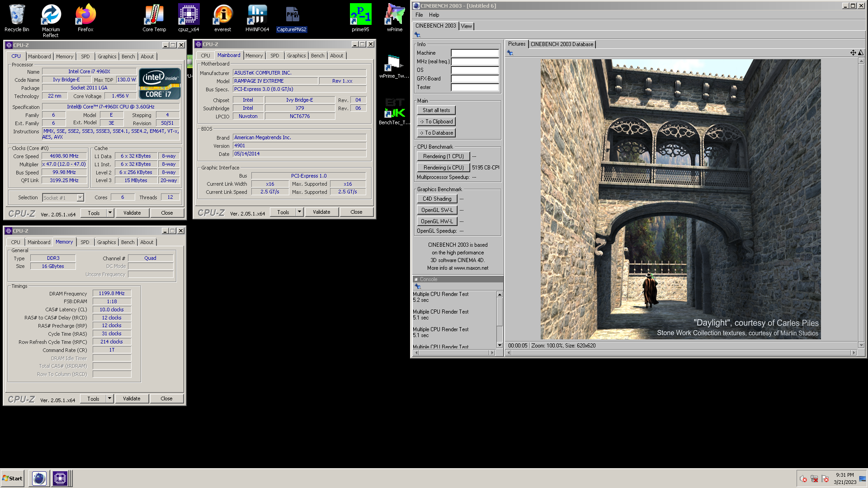Click Close button in Mainboard CPU-Z window

click(356, 212)
